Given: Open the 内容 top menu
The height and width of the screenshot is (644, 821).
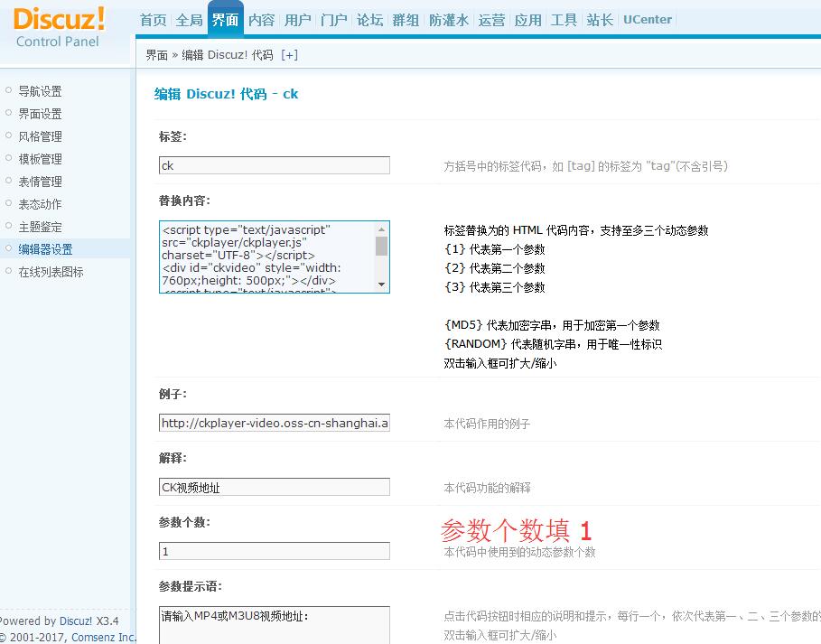Looking at the screenshot, I should click(261, 20).
